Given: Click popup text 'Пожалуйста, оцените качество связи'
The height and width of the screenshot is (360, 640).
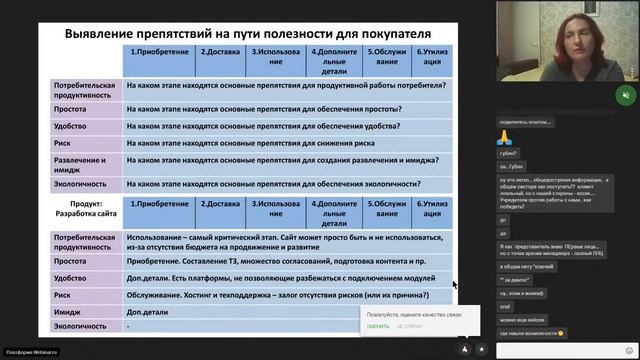Looking at the screenshot, I should (414, 315).
